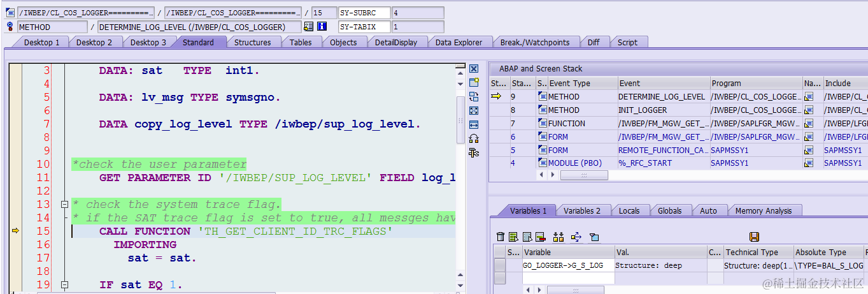
Task: Click the empty variable name cell below GO_LOGGER
Action: [x=568, y=278]
